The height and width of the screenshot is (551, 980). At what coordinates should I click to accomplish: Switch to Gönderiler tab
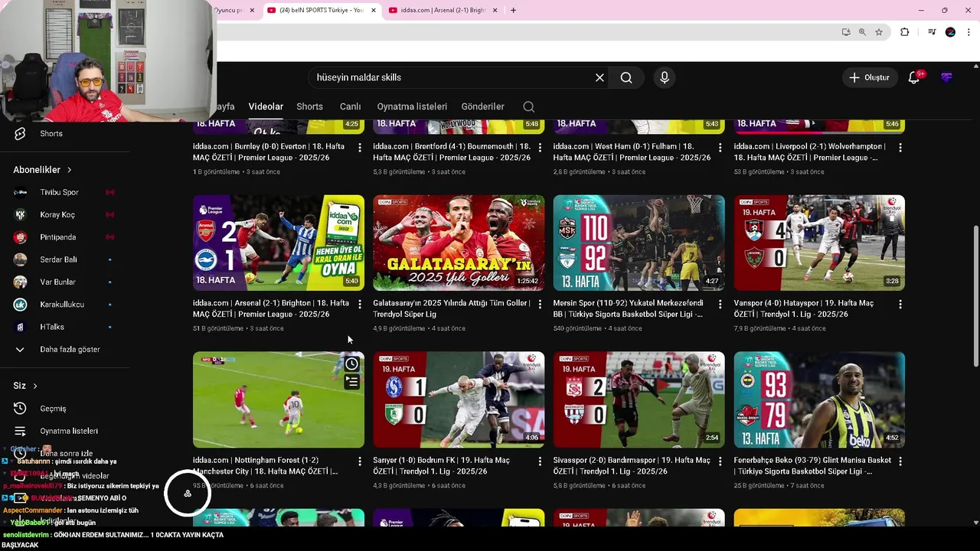(482, 106)
